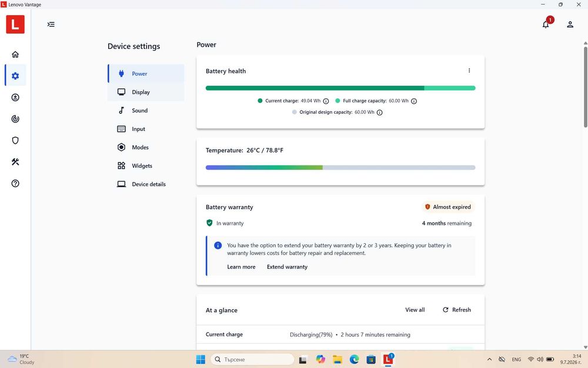
Task: Click the Device settings gear icon
Action: (x=15, y=76)
